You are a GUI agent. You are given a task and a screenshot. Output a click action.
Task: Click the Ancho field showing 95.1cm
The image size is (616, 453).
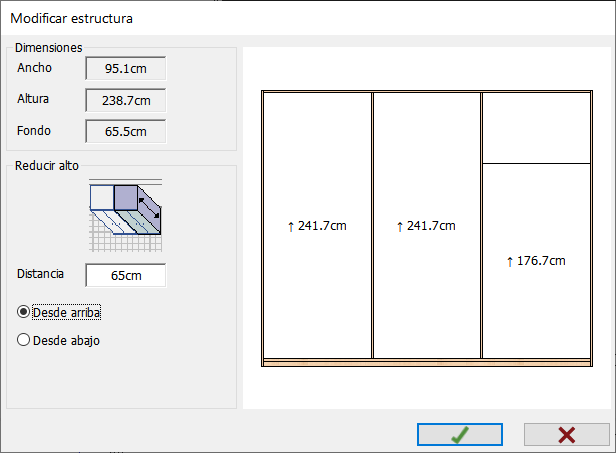point(126,68)
